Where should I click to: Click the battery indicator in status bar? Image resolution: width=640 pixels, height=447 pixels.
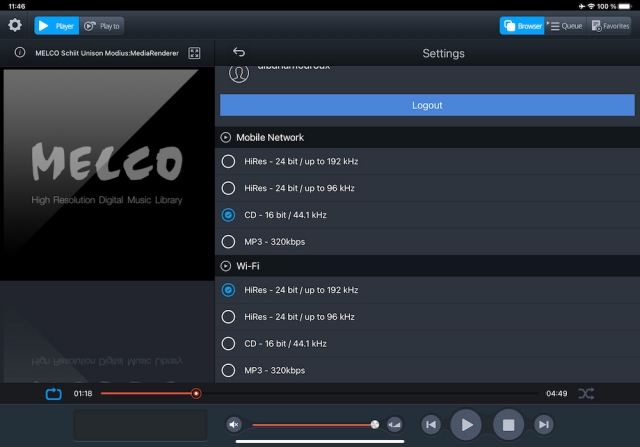pos(625,6)
